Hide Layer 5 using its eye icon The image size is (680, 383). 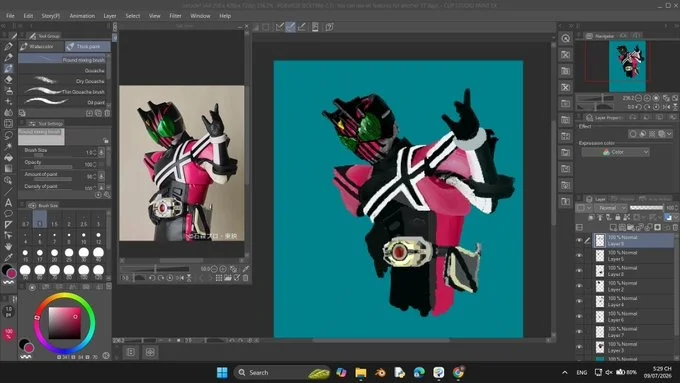tap(579, 255)
